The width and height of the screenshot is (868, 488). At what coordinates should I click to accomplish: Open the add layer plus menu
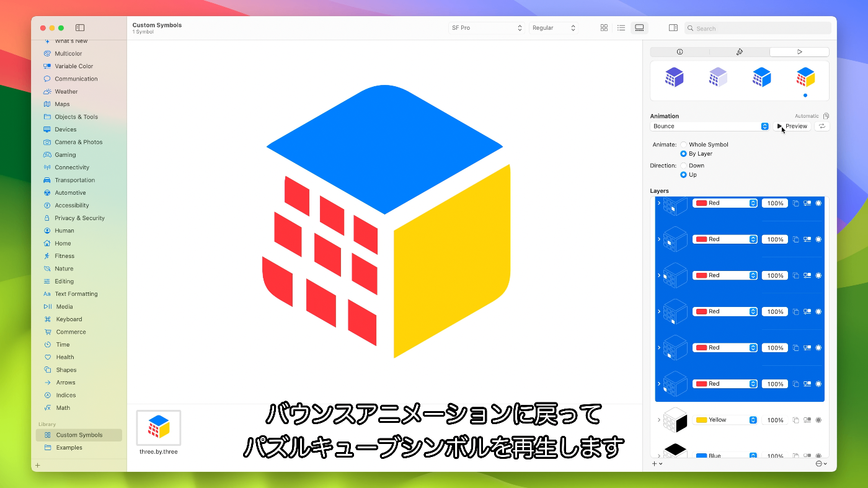[657, 464]
